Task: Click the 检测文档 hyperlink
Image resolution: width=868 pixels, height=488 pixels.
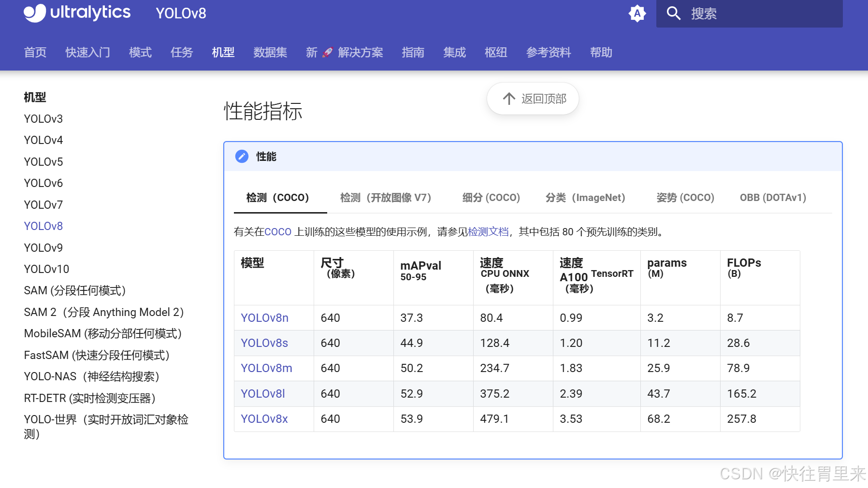Action: pos(488,232)
